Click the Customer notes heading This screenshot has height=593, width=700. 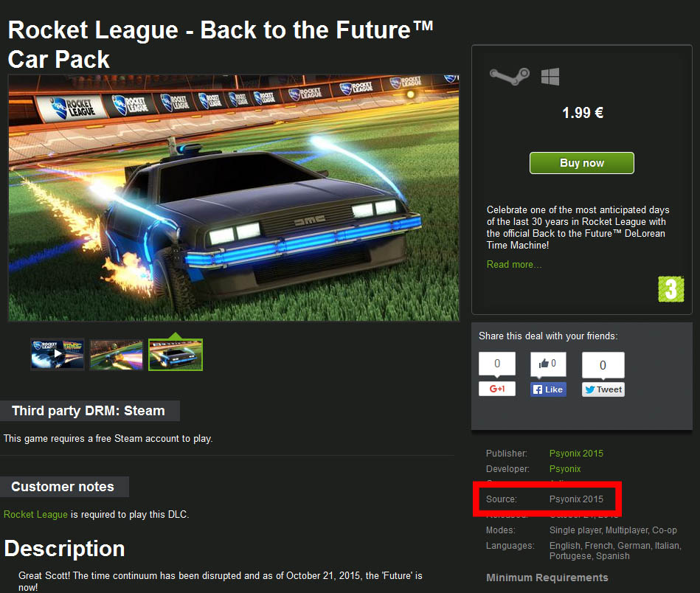pyautogui.click(x=63, y=487)
